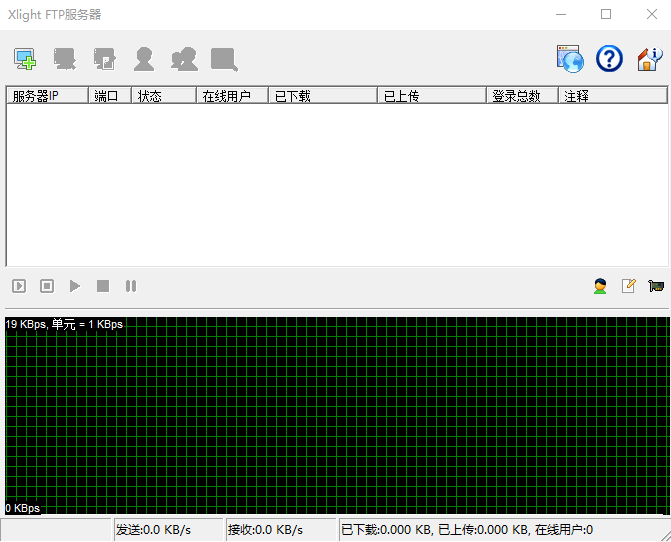Click the greyed modify server configuration icon
Image resolution: width=671 pixels, height=542 pixels.
click(104, 59)
